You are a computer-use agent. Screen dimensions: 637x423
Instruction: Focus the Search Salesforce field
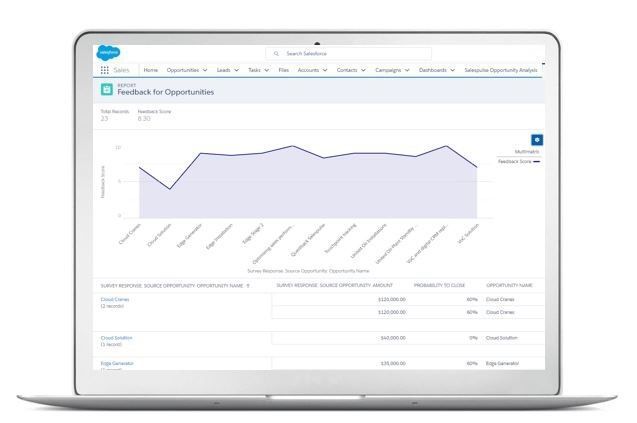(349, 54)
